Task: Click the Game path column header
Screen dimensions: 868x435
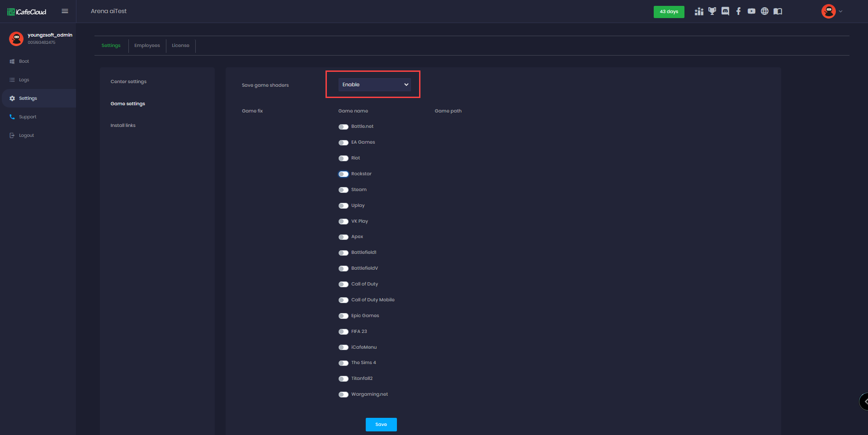Action: point(448,111)
